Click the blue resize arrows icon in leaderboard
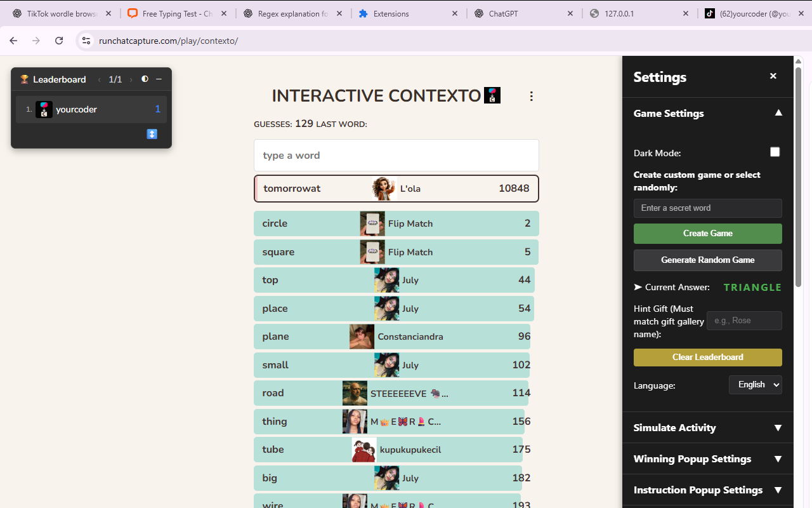 (152, 134)
